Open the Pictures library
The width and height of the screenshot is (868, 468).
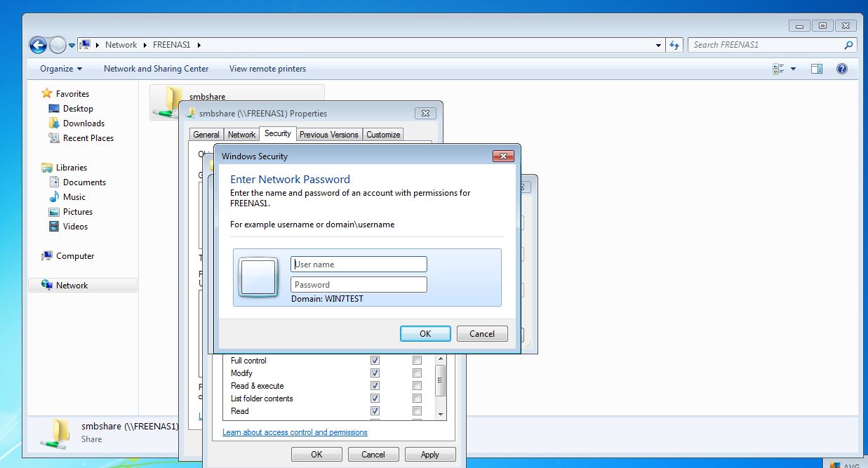[77, 212]
